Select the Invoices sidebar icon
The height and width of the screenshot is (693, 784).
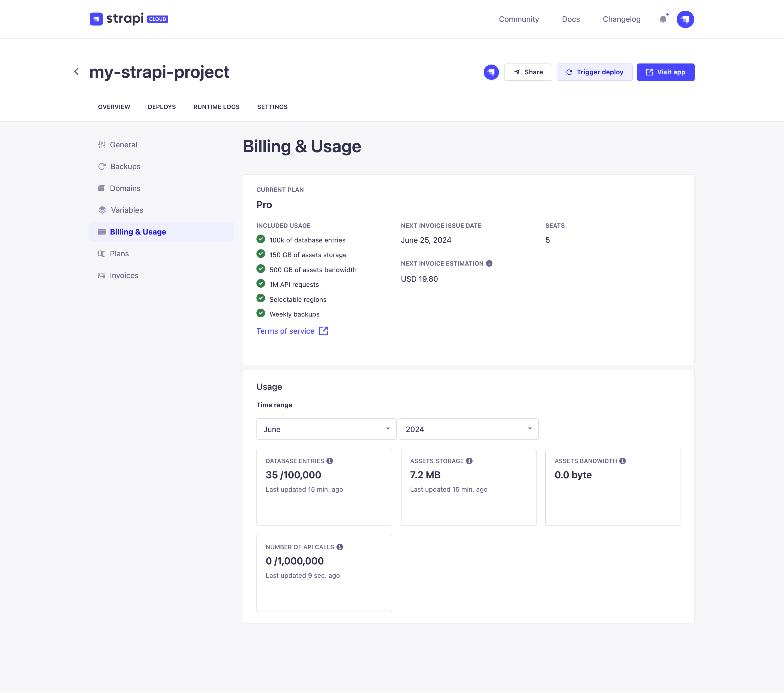102,275
